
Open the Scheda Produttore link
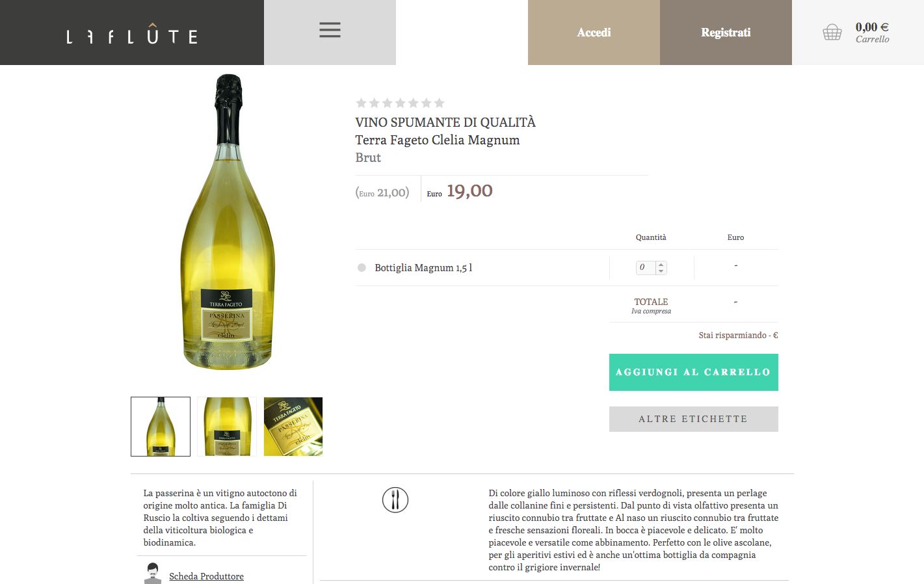point(206,576)
